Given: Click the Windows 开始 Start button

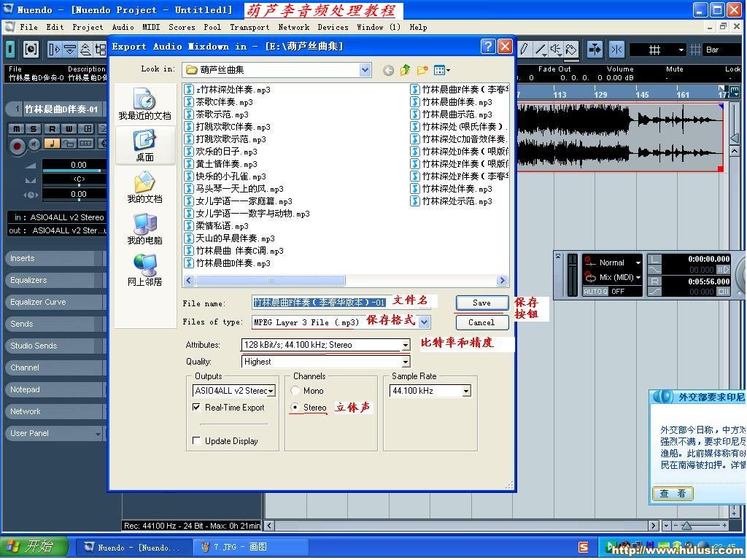Looking at the screenshot, I should coord(34,546).
